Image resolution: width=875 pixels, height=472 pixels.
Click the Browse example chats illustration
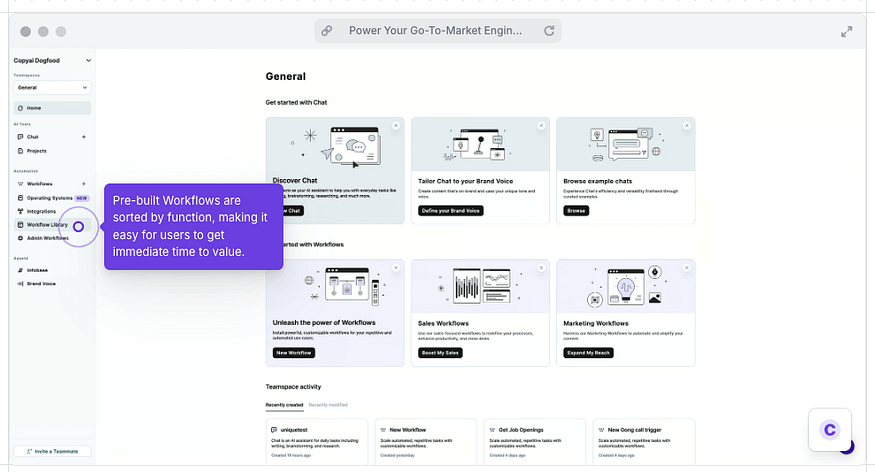coord(626,145)
